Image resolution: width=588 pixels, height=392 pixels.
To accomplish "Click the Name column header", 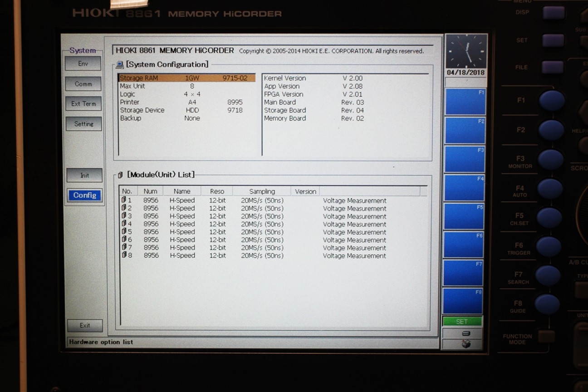I will coord(182,191).
